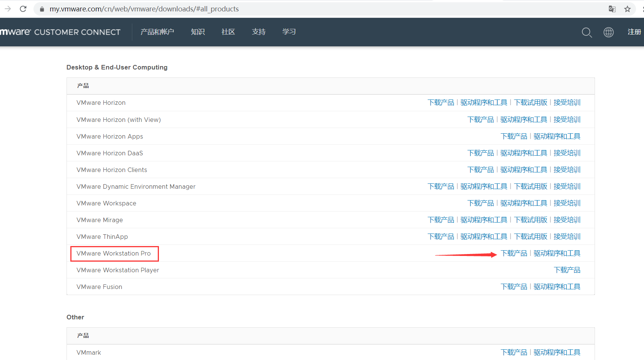
Task: Click 驱动程序和工具 for VMware Mirage
Action: (484, 220)
